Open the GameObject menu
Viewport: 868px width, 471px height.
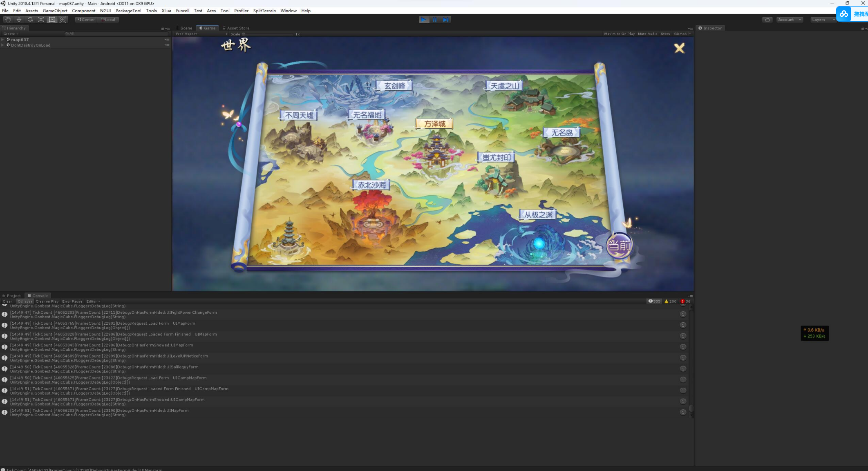(x=55, y=11)
